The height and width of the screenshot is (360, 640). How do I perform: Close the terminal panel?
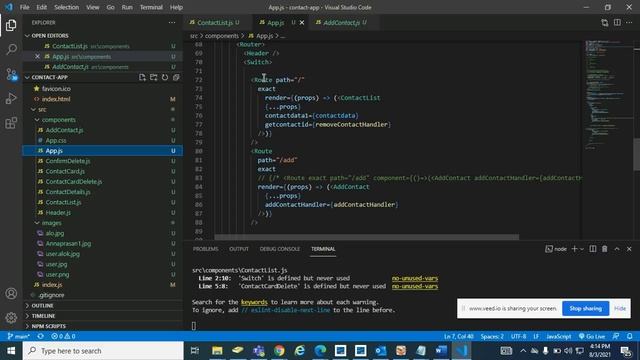tap(629, 249)
